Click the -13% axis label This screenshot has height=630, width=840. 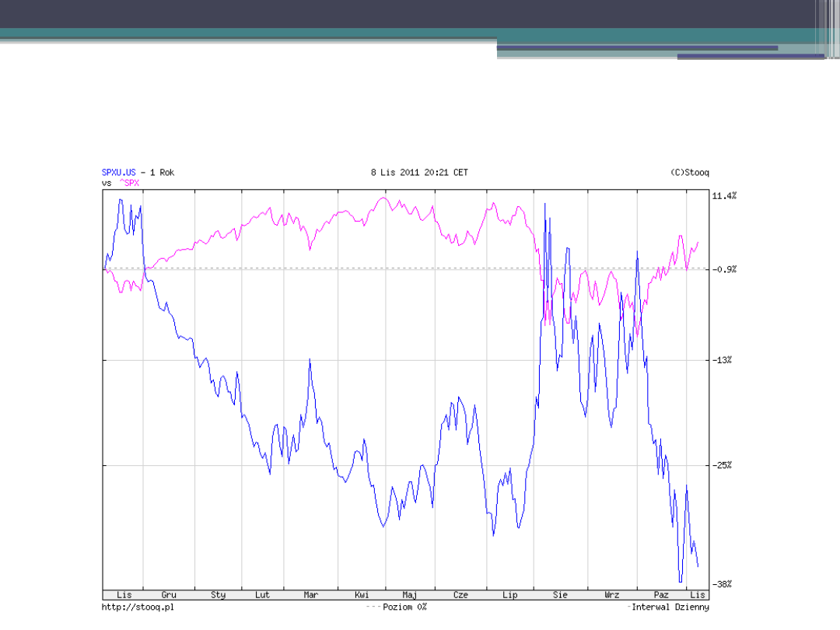click(x=722, y=360)
